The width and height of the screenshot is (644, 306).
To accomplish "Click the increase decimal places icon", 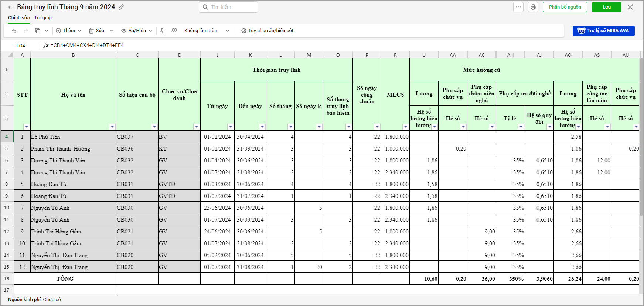I will pyautogui.click(x=174, y=31).
